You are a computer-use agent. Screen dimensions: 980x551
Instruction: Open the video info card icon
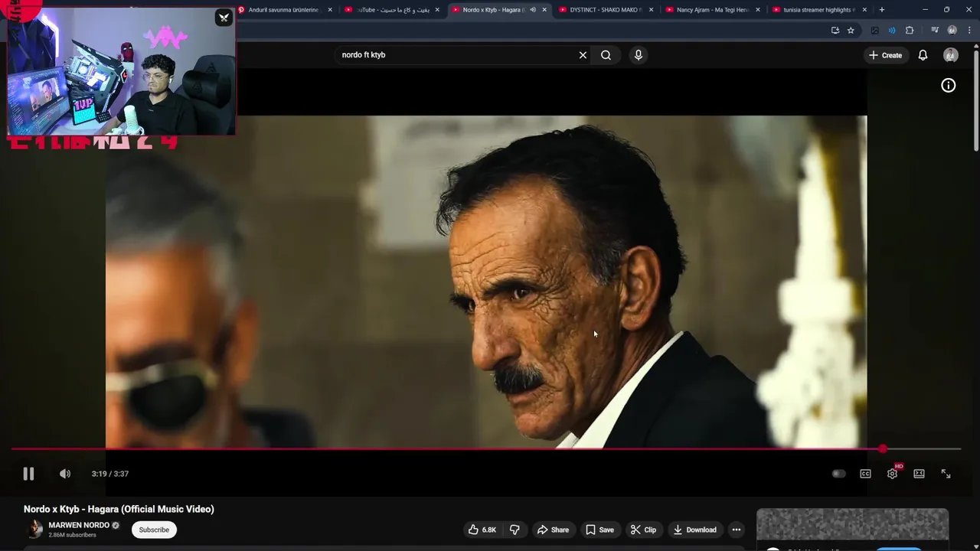point(948,86)
